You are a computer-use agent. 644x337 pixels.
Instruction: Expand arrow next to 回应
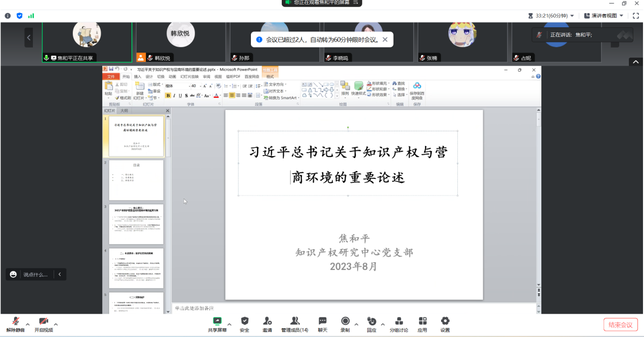point(382,324)
